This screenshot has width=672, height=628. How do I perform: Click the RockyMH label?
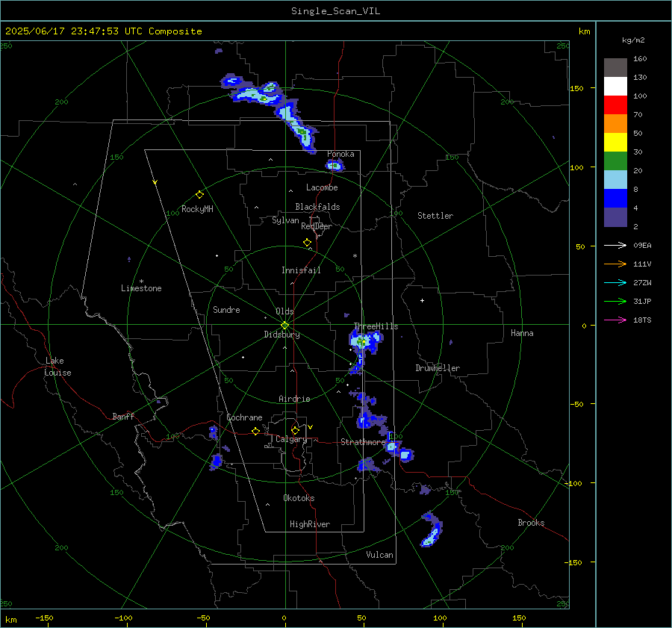coord(197,209)
